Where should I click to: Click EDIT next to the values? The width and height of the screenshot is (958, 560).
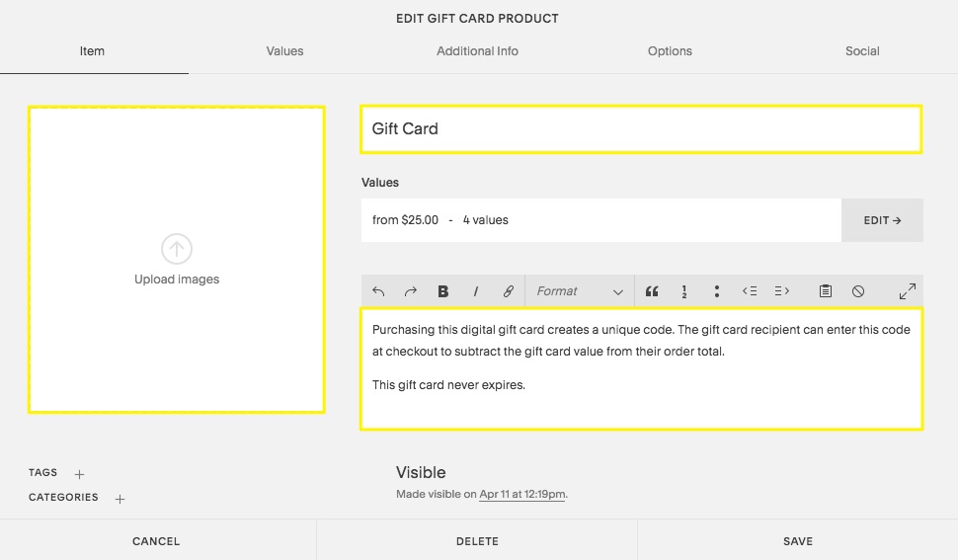(882, 220)
